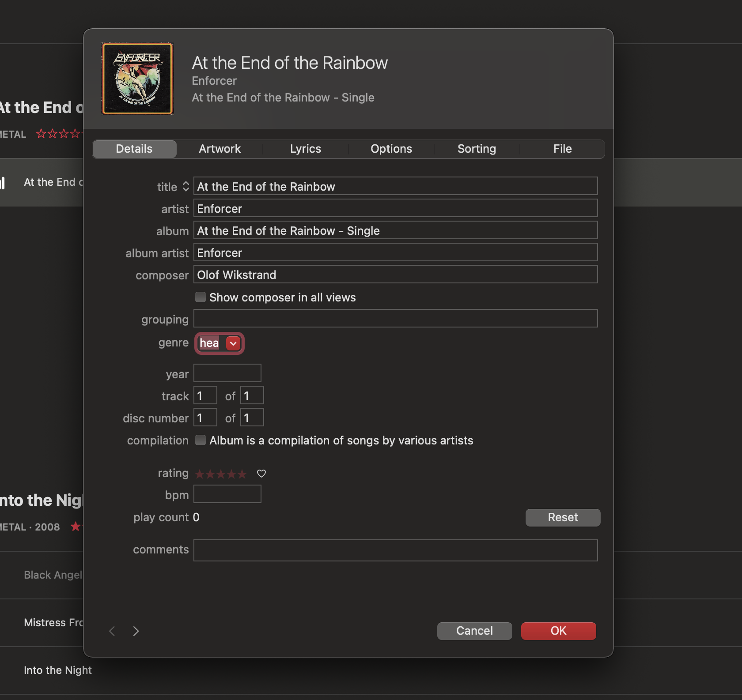This screenshot has height=700, width=742.
Task: Click the star rating under album title behind dialog
Action: [x=58, y=134]
